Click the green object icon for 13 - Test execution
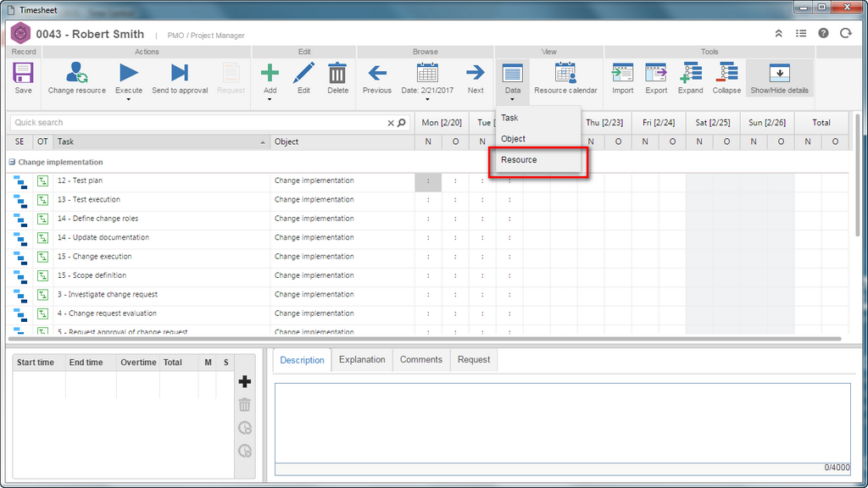 click(x=42, y=200)
